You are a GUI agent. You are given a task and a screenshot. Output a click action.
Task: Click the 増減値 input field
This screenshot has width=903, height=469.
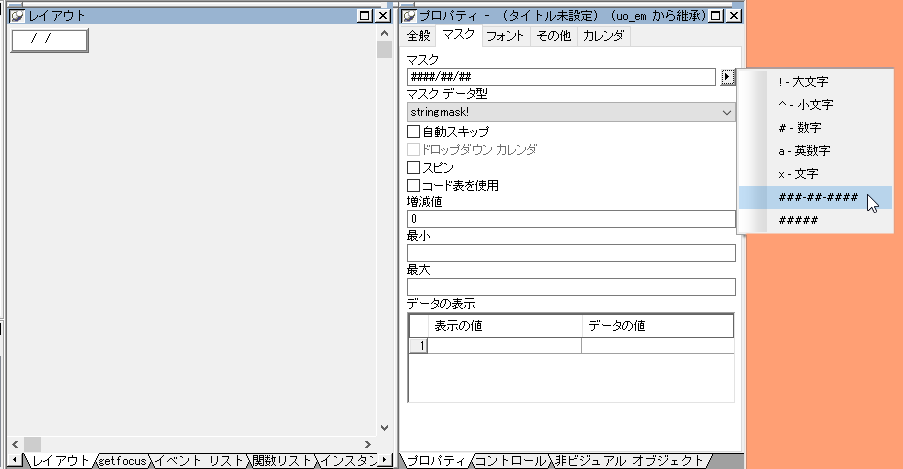570,218
